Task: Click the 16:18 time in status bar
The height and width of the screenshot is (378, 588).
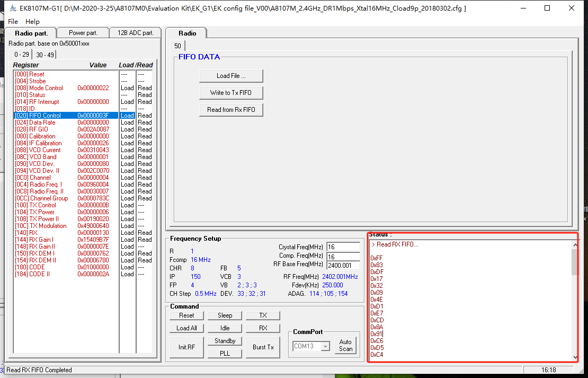Action: 549,370
